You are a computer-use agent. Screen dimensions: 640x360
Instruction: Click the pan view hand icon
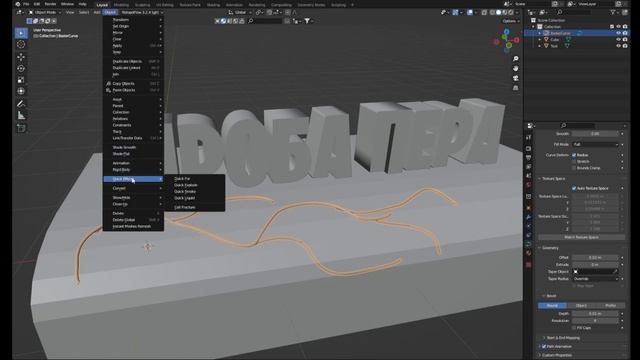pyautogui.click(x=516, y=68)
